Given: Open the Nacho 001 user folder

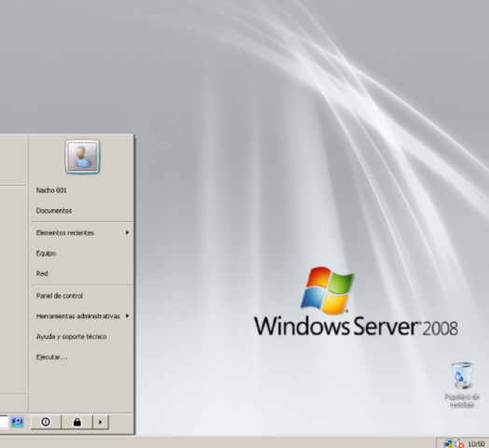Looking at the screenshot, I should point(51,190).
